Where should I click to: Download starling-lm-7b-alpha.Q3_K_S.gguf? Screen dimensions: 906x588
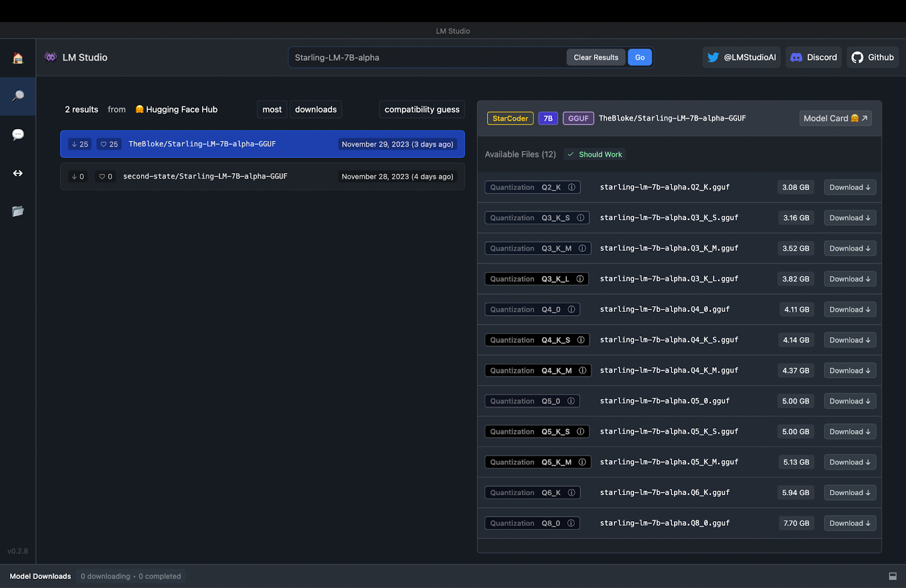(850, 218)
